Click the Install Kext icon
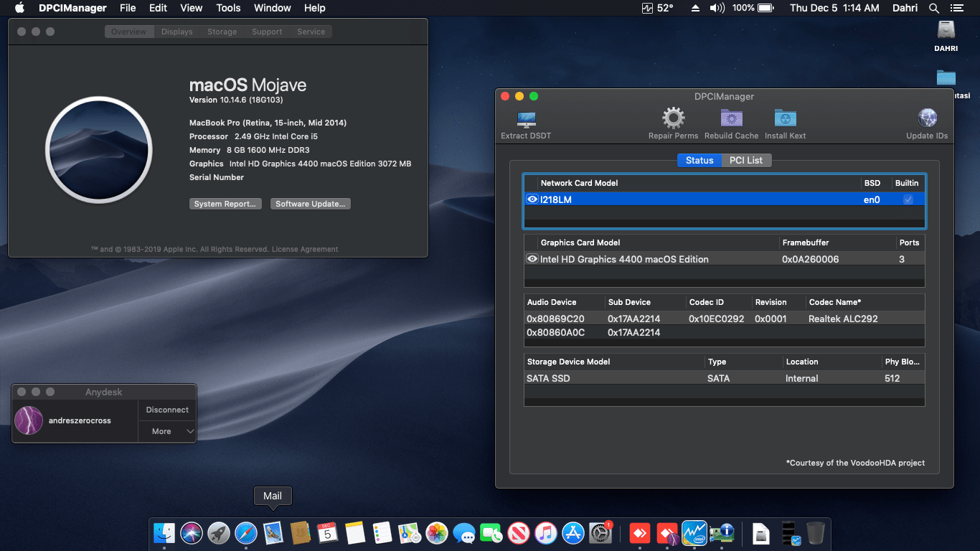980x551 pixels. pyautogui.click(x=785, y=120)
